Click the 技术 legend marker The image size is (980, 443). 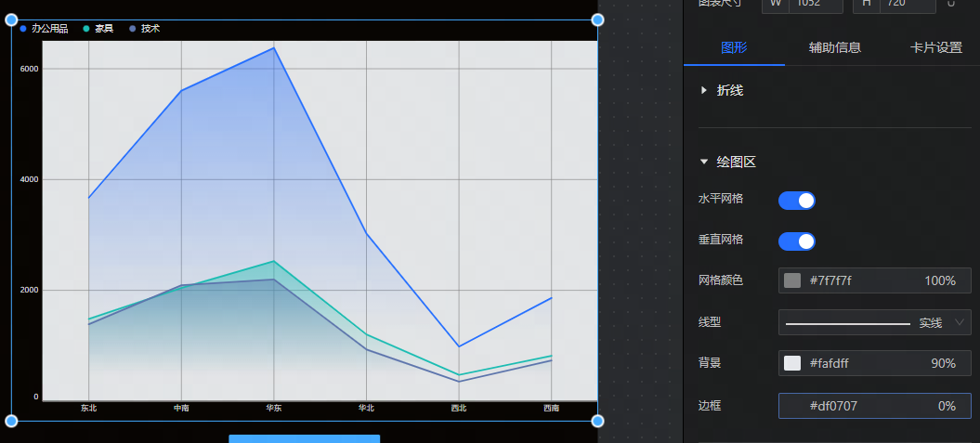(133, 29)
